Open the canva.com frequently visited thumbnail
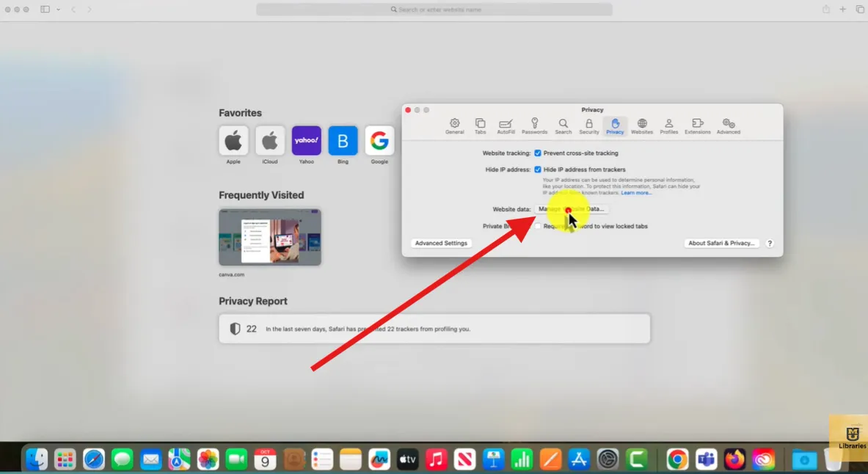The width and height of the screenshot is (868, 474). [269, 237]
